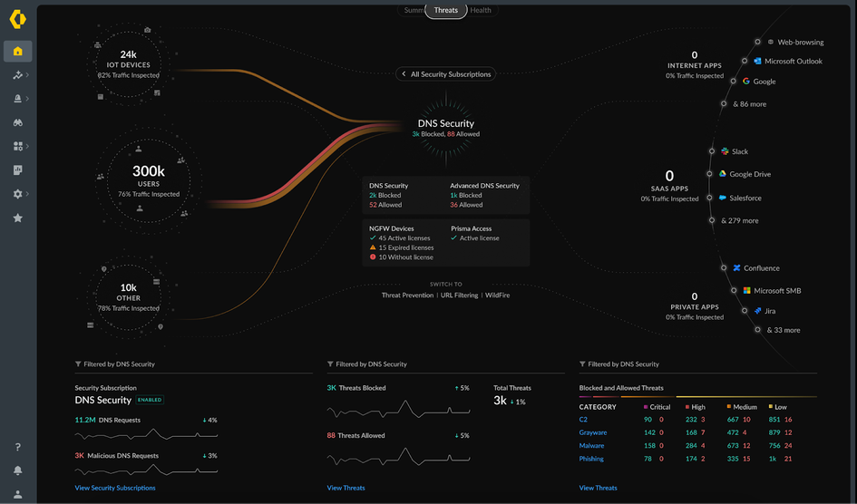This screenshot has height=504, width=857.
Task: Click the Confluence app icon
Action: 736,267
